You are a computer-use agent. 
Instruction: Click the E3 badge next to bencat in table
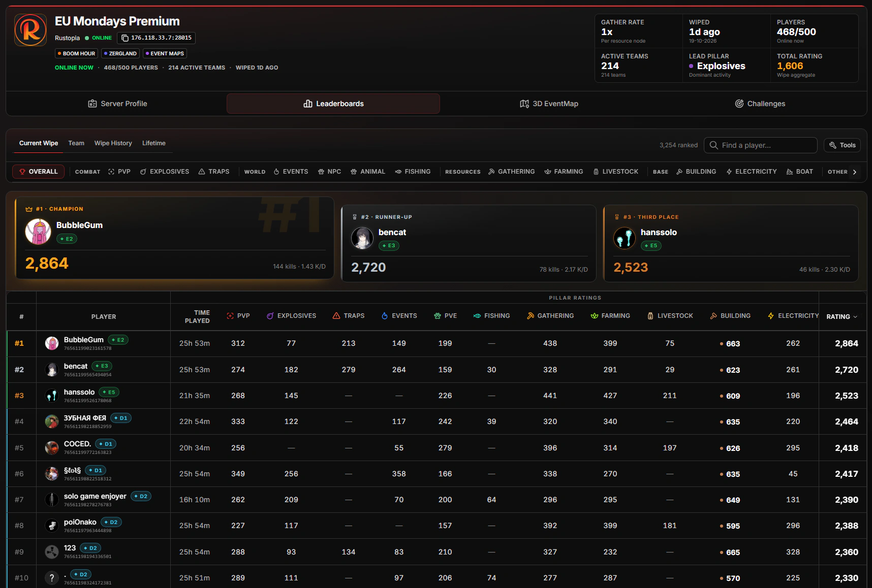(x=102, y=366)
